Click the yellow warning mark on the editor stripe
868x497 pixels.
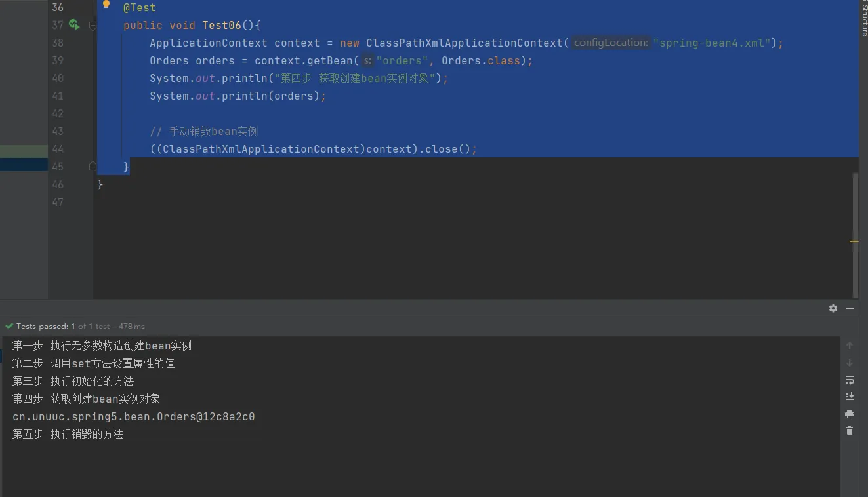tap(854, 242)
